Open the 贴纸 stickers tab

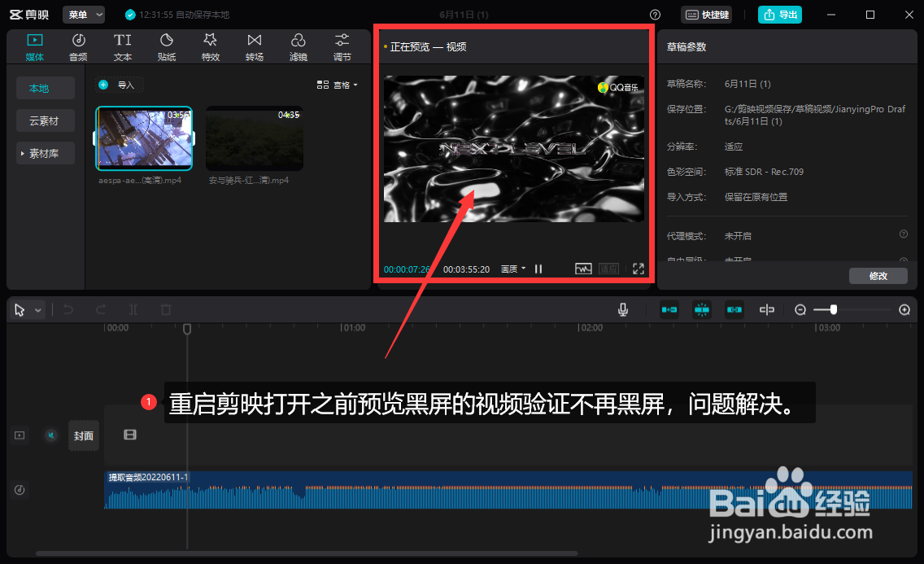tap(167, 47)
